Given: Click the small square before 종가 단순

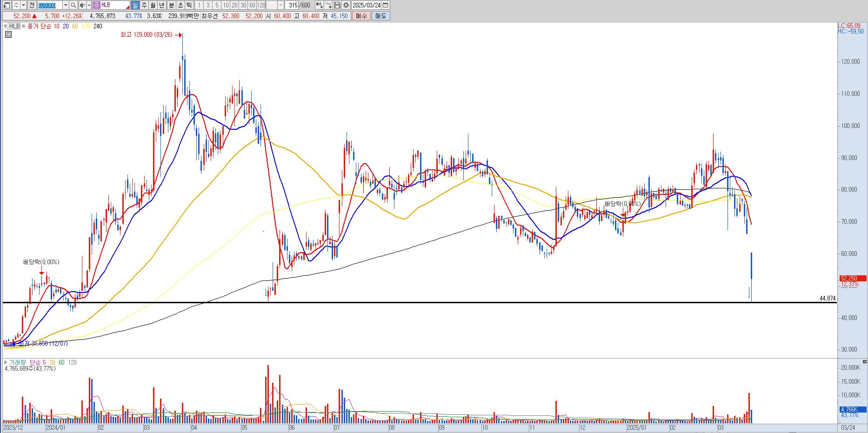Looking at the screenshot, I should point(24,26).
